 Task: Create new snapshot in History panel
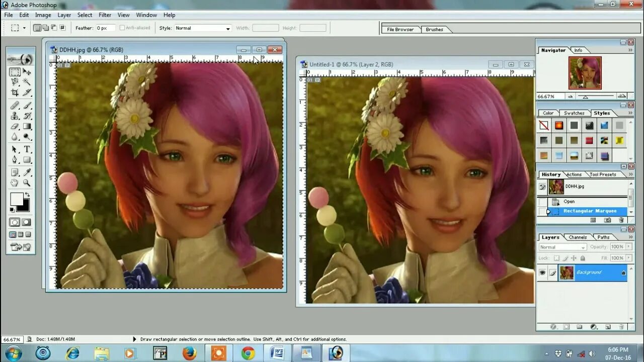(607, 220)
